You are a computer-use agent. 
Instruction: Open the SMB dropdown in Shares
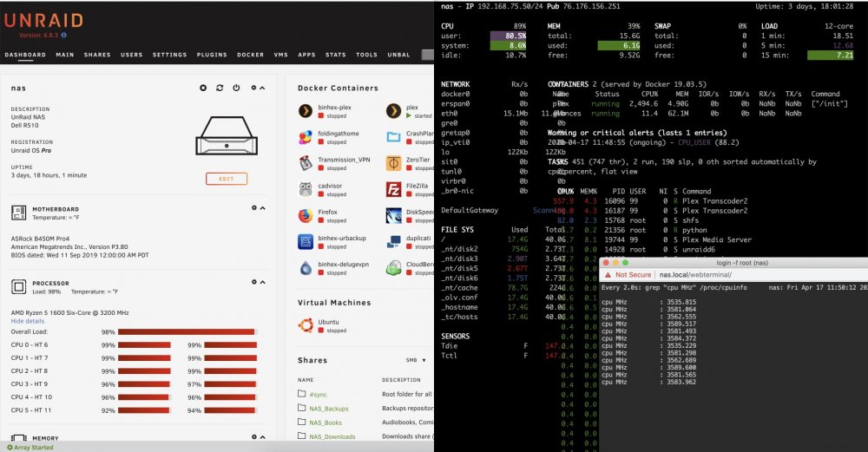[x=416, y=360]
